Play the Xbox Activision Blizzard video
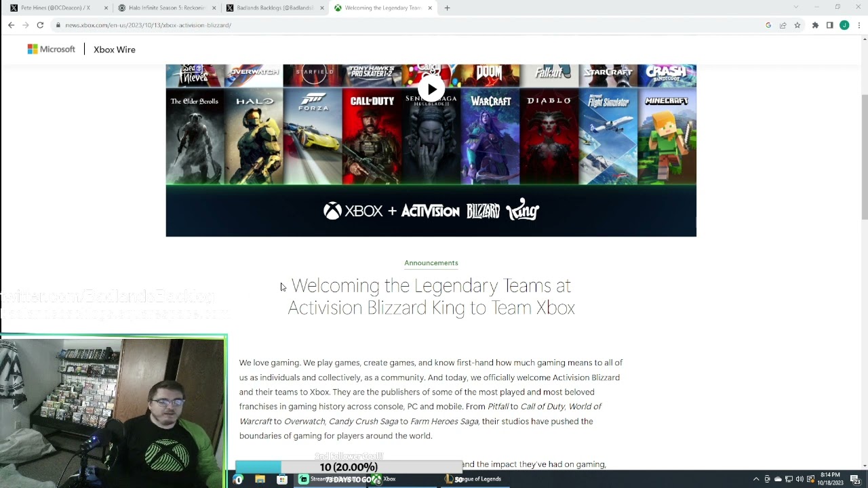This screenshot has width=868, height=488. click(431, 89)
